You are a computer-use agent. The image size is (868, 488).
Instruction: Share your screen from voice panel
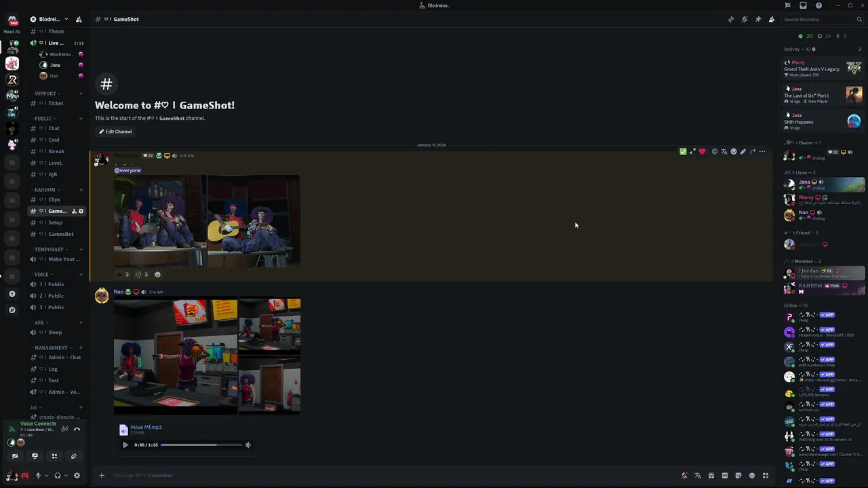coord(35,456)
